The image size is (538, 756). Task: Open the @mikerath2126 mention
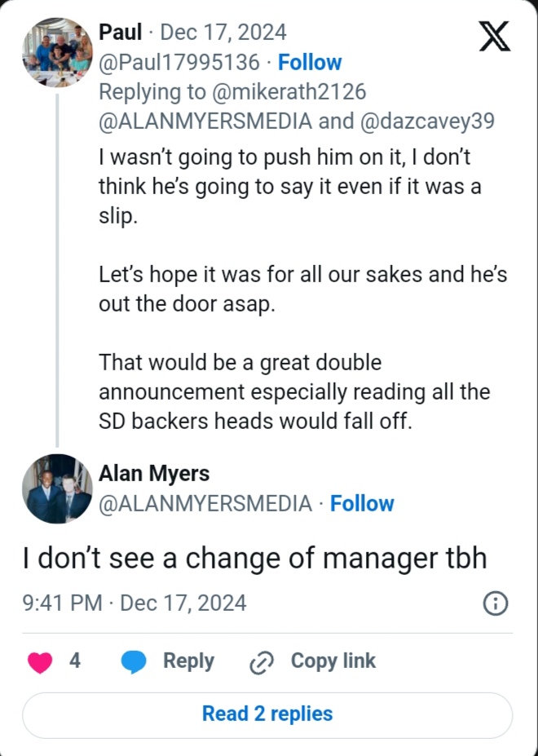coord(284,91)
